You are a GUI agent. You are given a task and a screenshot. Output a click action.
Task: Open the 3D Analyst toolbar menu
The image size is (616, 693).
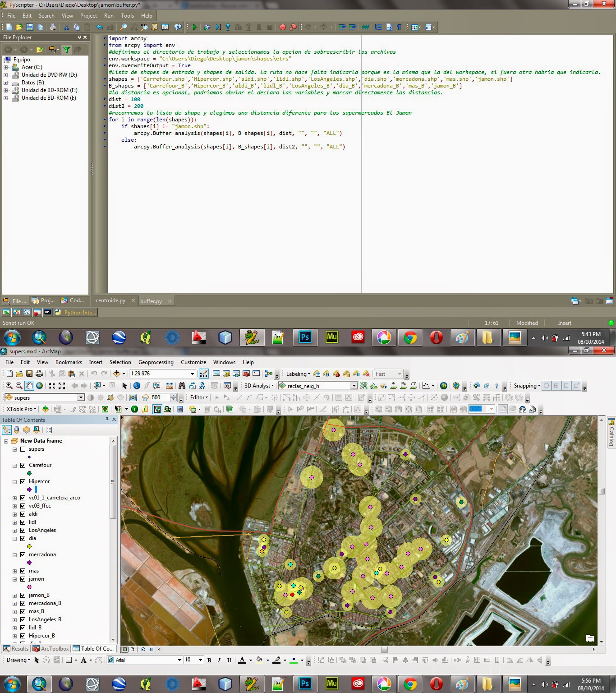point(259,386)
